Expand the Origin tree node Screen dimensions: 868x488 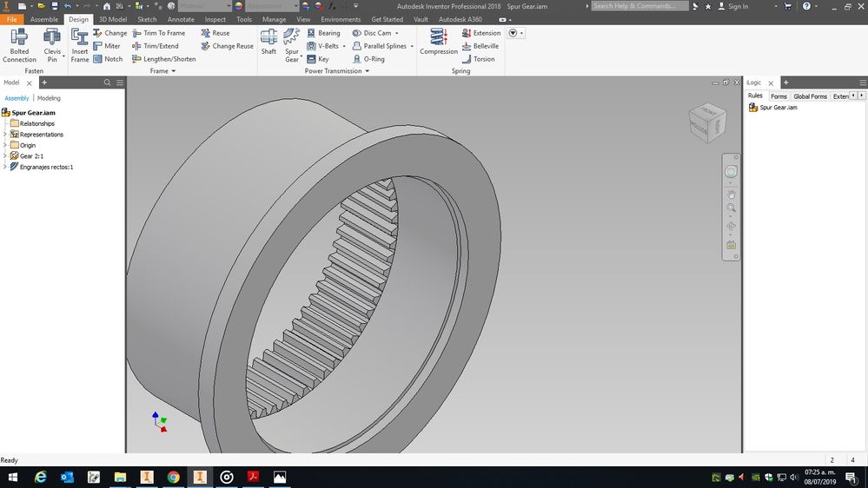(x=5, y=145)
